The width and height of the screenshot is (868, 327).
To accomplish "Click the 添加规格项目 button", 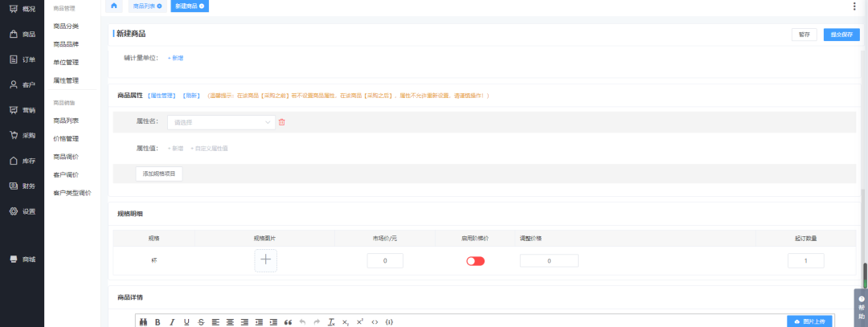I will click(159, 174).
